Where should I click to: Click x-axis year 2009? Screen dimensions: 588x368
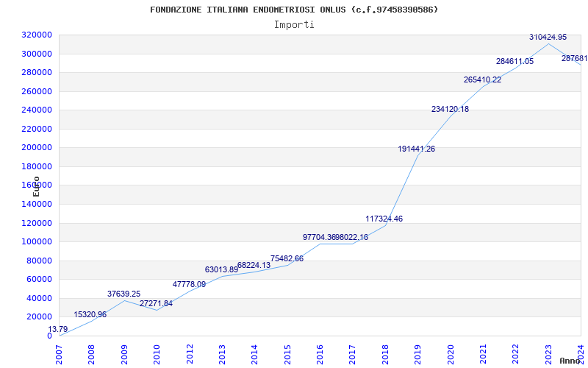pos(124,355)
